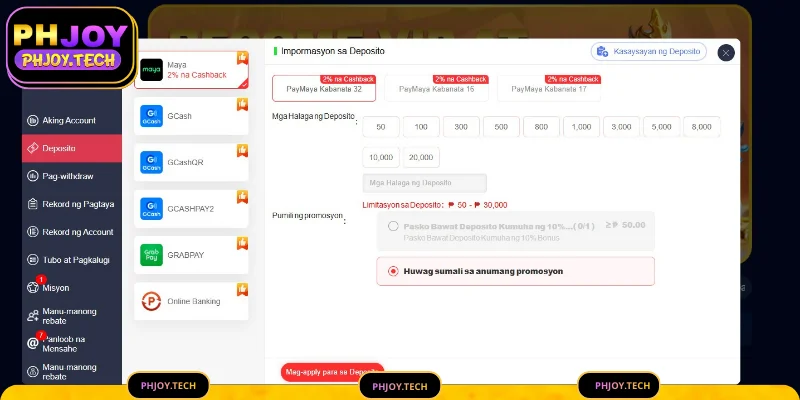Click the Pag-withdraw sidebar icon
The height and width of the screenshot is (400, 800).
point(33,176)
